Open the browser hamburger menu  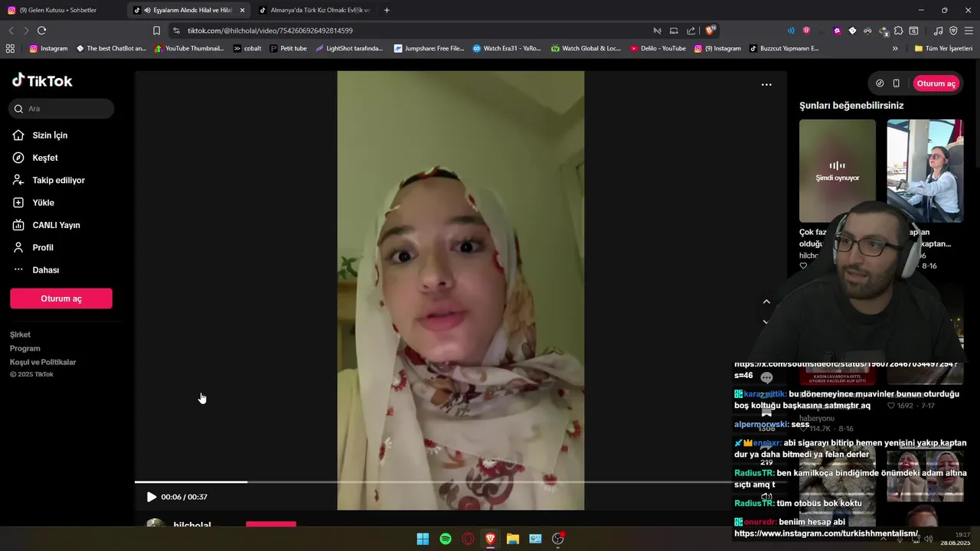pos(969,31)
